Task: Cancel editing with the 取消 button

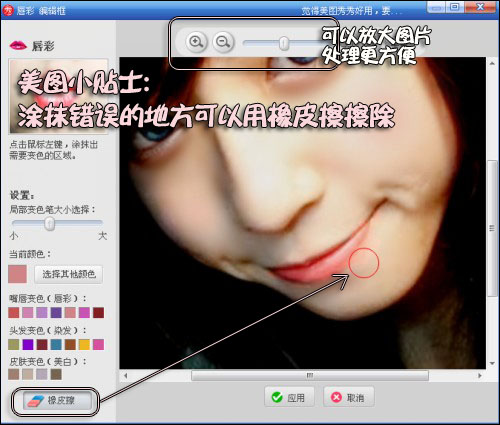Action: 348,397
